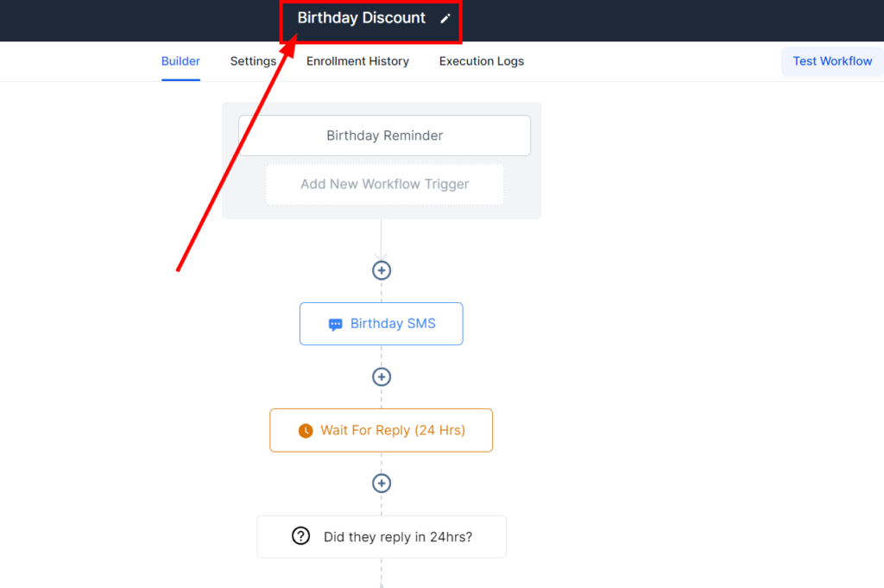The image size is (884, 588).
Task: Open the Settings tab
Action: [253, 61]
